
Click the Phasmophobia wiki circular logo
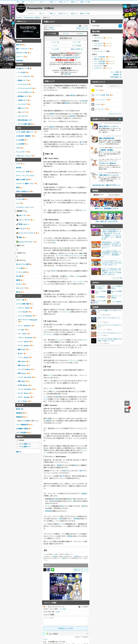click(21, 8)
